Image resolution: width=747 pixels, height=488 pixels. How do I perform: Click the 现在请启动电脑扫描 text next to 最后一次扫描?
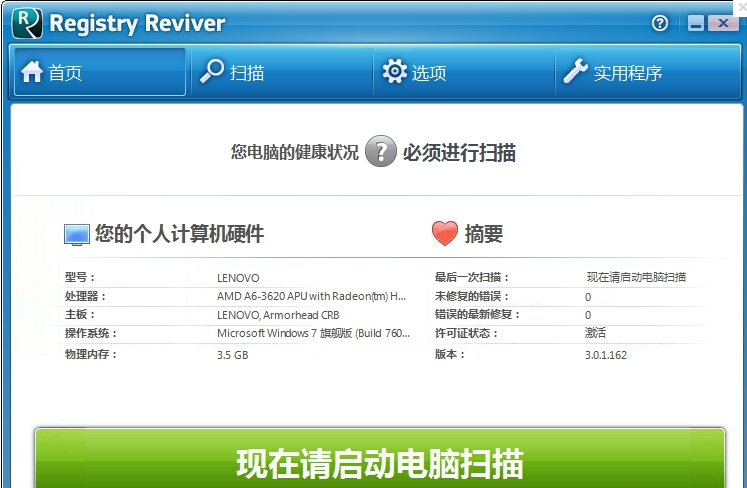pos(636,277)
